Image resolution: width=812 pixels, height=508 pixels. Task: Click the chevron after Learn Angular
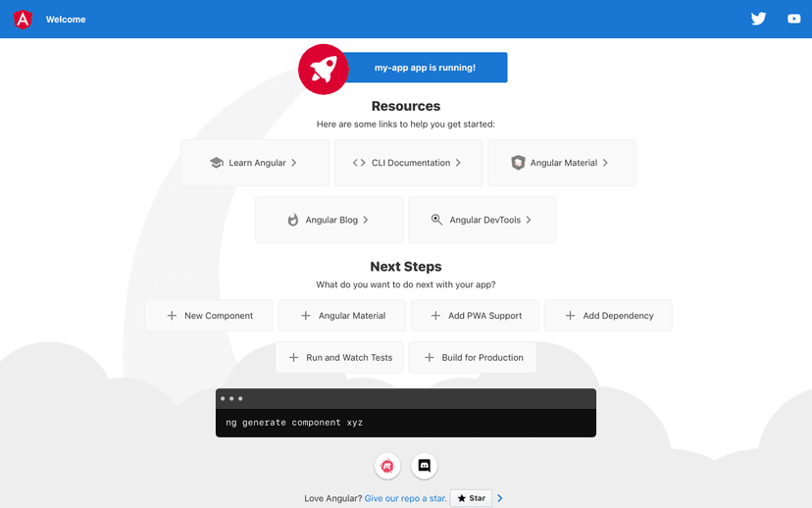point(293,163)
